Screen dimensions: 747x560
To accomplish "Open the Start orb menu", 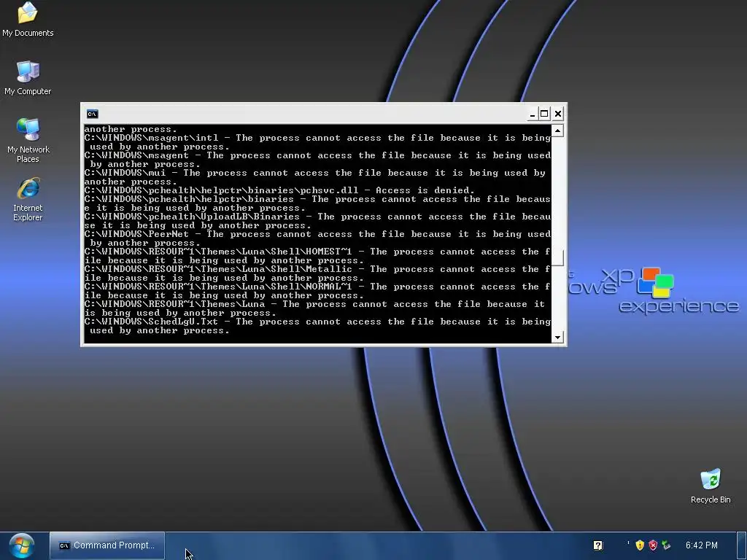I will 21,545.
